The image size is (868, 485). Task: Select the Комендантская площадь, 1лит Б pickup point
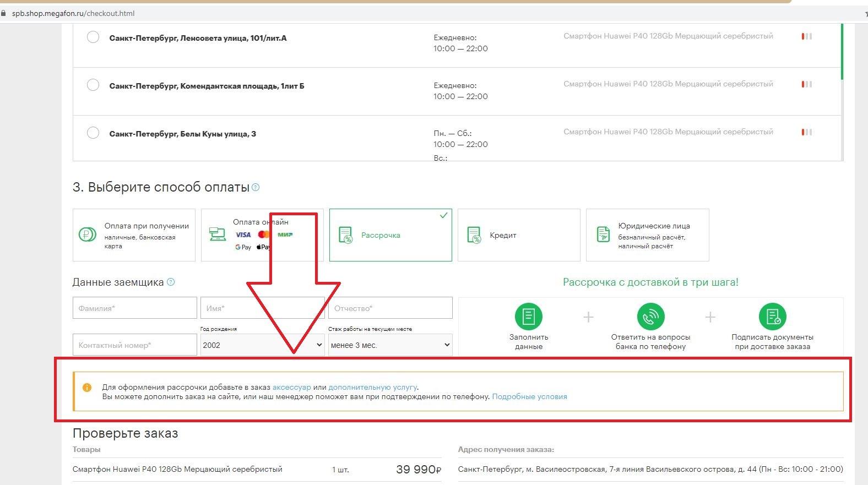click(93, 85)
